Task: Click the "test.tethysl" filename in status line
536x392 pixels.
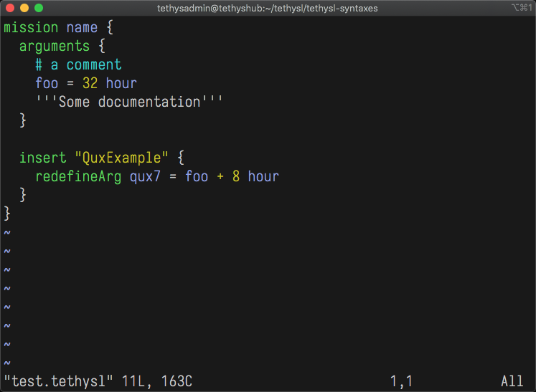Action: [58, 381]
